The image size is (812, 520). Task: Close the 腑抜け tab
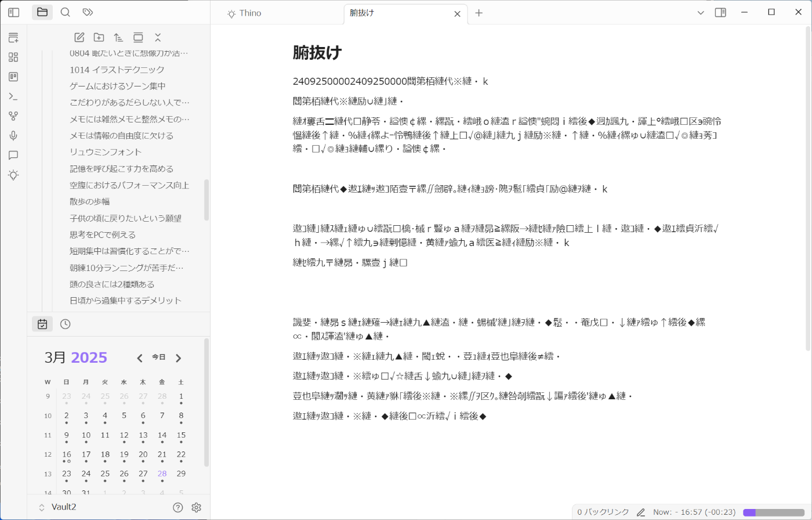pyautogui.click(x=457, y=14)
